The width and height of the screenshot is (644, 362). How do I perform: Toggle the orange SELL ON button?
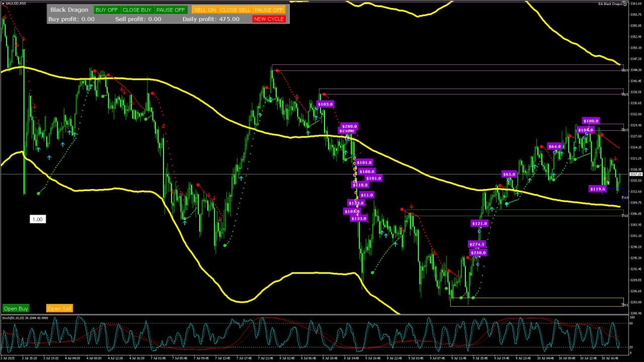(x=205, y=10)
